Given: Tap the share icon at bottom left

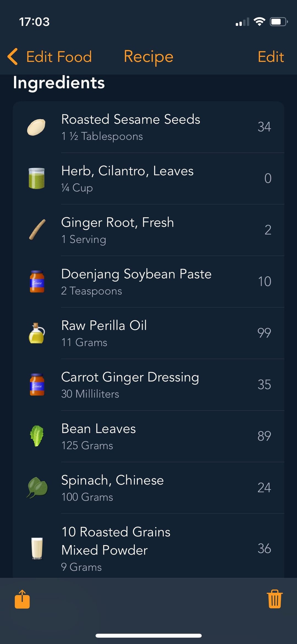Looking at the screenshot, I should click(22, 599).
